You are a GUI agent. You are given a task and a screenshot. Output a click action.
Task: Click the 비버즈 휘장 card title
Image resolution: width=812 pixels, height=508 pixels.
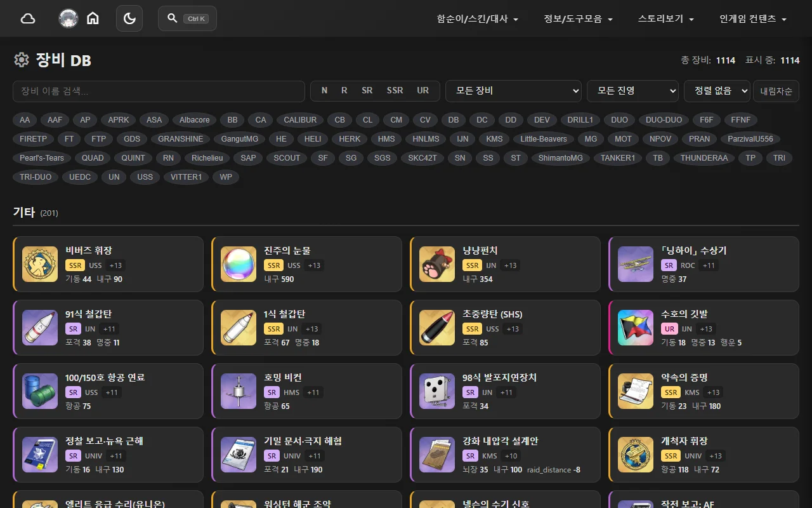click(x=89, y=250)
